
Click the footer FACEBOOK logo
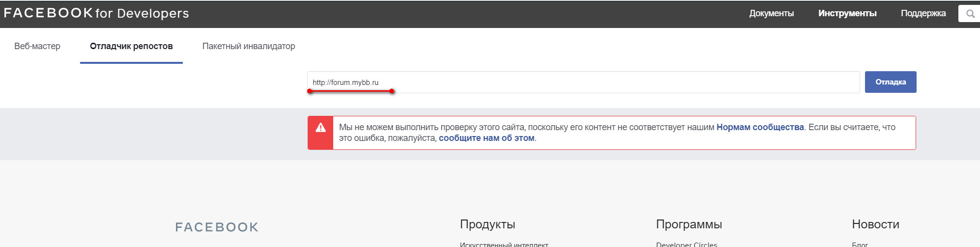click(x=217, y=227)
